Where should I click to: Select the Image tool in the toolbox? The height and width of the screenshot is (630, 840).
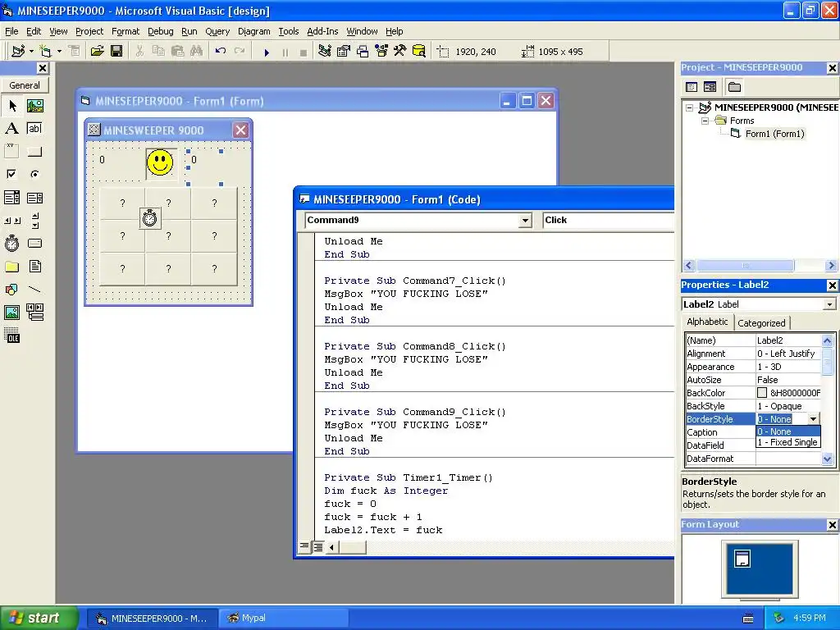click(11, 313)
